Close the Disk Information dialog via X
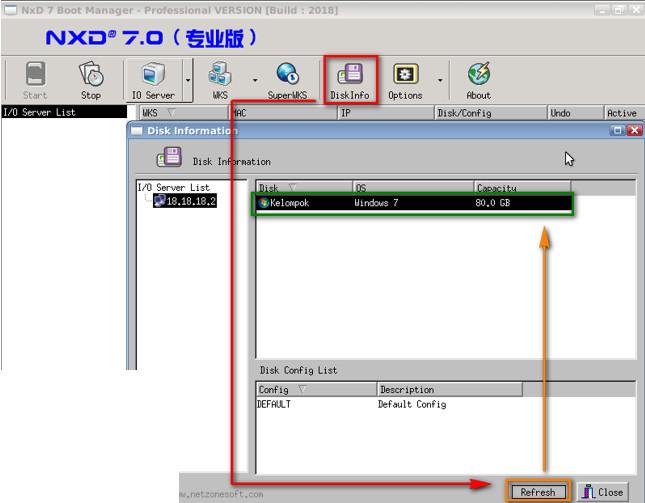The image size is (645, 503). pos(635,131)
